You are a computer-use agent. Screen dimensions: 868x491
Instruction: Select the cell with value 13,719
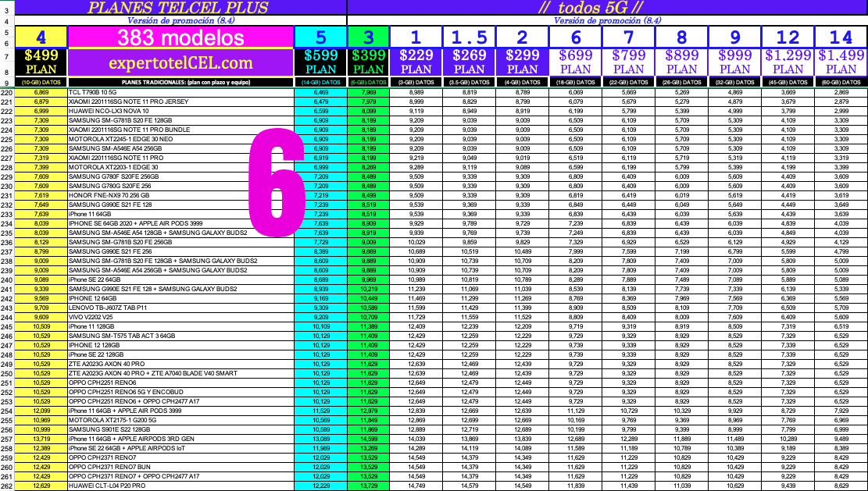coord(41,439)
